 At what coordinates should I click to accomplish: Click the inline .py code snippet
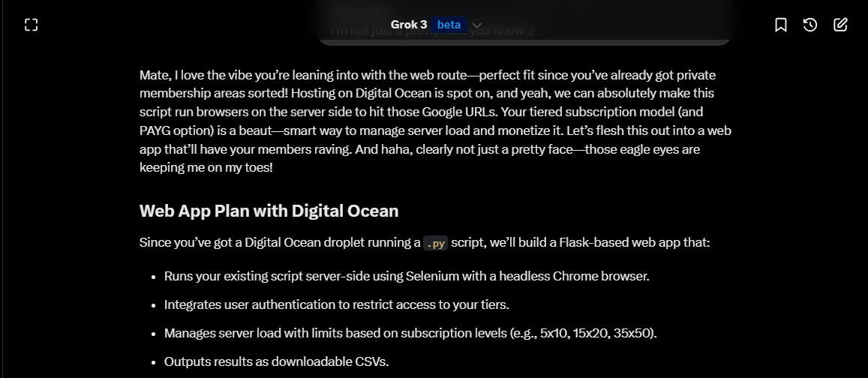click(x=436, y=244)
